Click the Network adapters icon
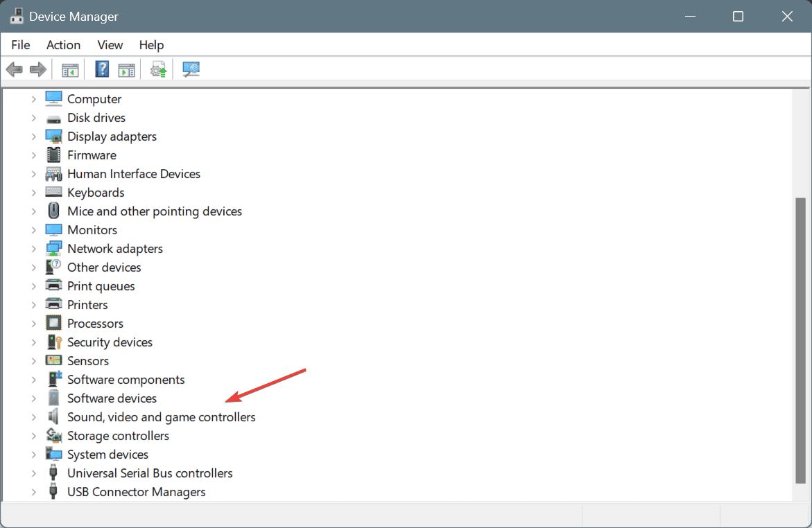 pos(54,249)
